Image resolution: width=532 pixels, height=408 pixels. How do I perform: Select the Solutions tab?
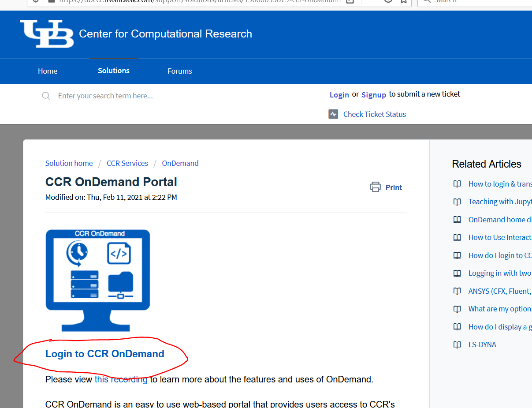(x=114, y=71)
